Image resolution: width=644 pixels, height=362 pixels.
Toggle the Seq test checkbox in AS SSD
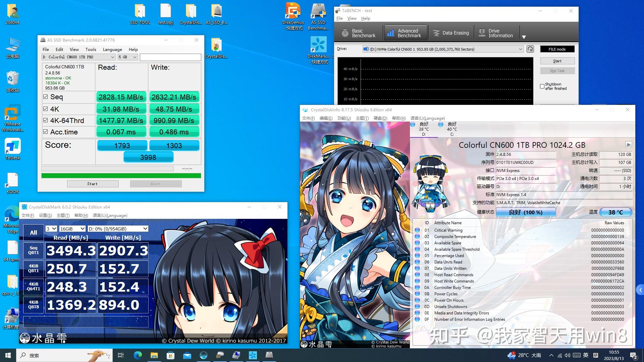tap(45, 97)
